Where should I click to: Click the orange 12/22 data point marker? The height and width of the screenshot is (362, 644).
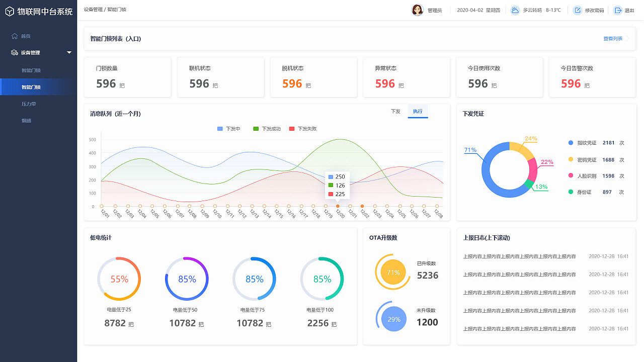(x=362, y=206)
